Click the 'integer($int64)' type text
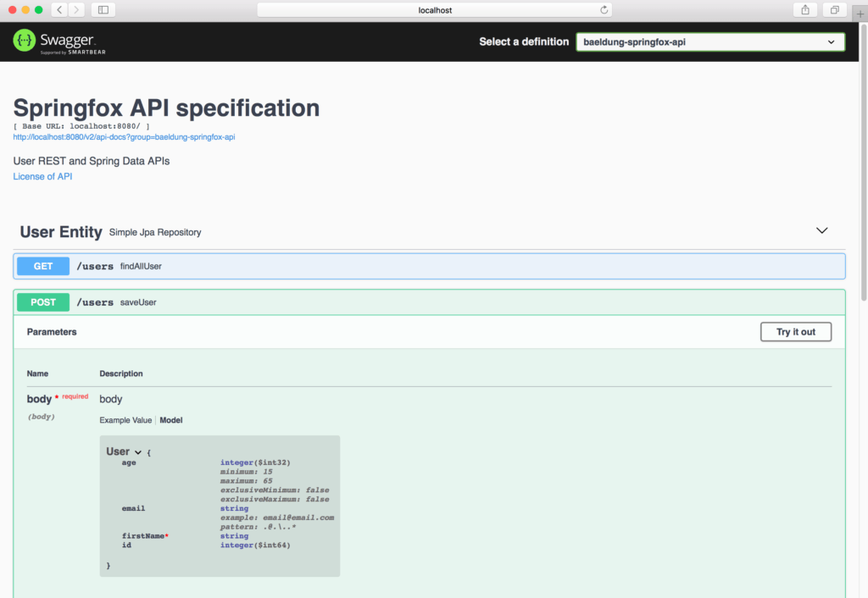This screenshot has height=598, width=868. click(x=255, y=545)
